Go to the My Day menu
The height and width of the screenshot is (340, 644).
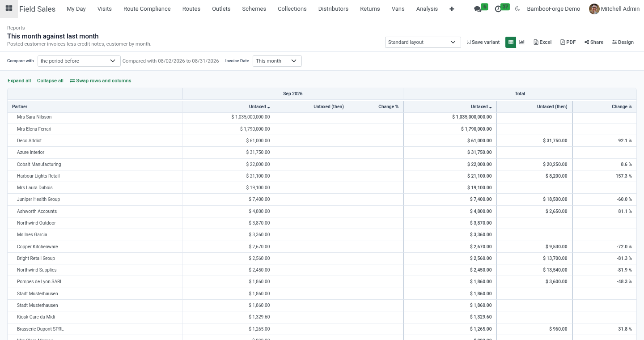tap(76, 9)
